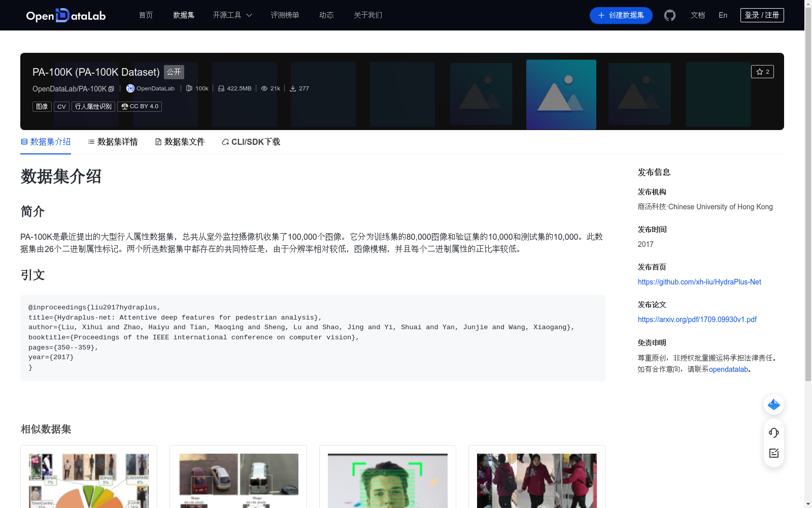Click the OpenDataLab logo
Image resolution: width=812 pixels, height=508 pixels.
pyautogui.click(x=65, y=15)
